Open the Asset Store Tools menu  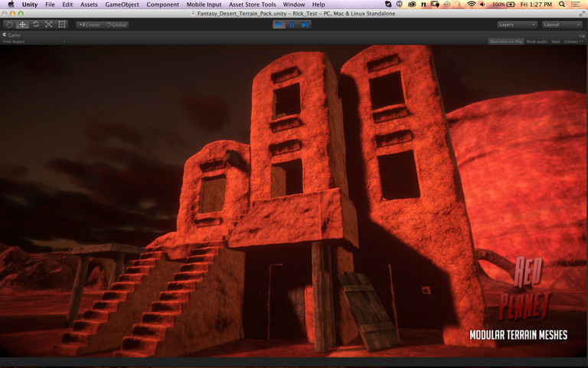point(253,5)
